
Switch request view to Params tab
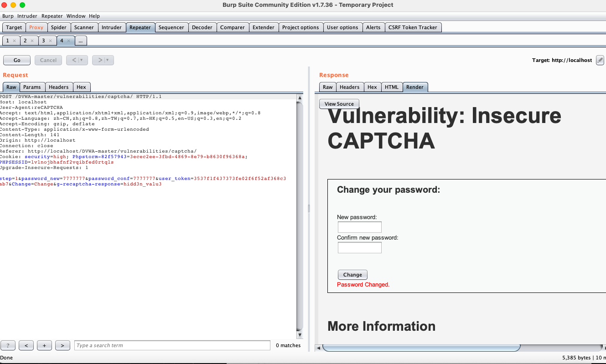pyautogui.click(x=32, y=87)
